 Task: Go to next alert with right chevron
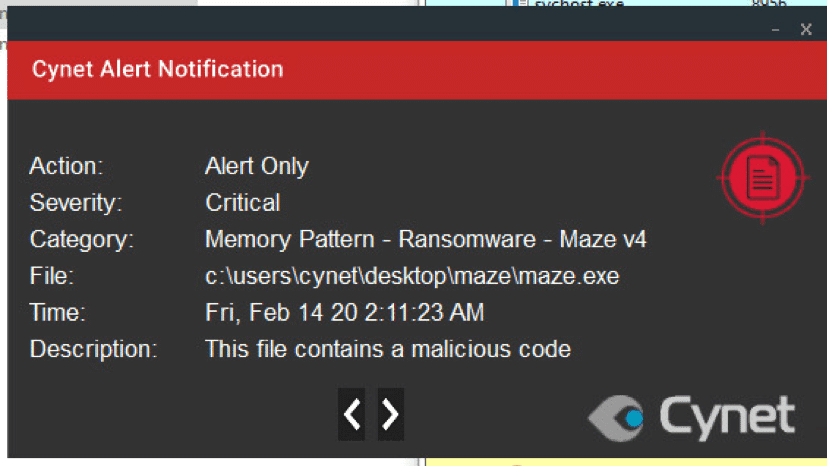(391, 414)
